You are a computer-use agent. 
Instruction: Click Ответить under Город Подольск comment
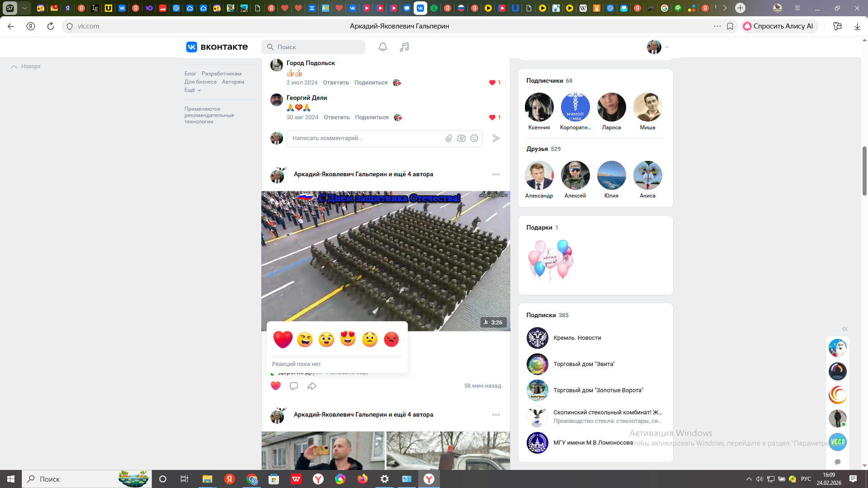click(x=335, y=83)
